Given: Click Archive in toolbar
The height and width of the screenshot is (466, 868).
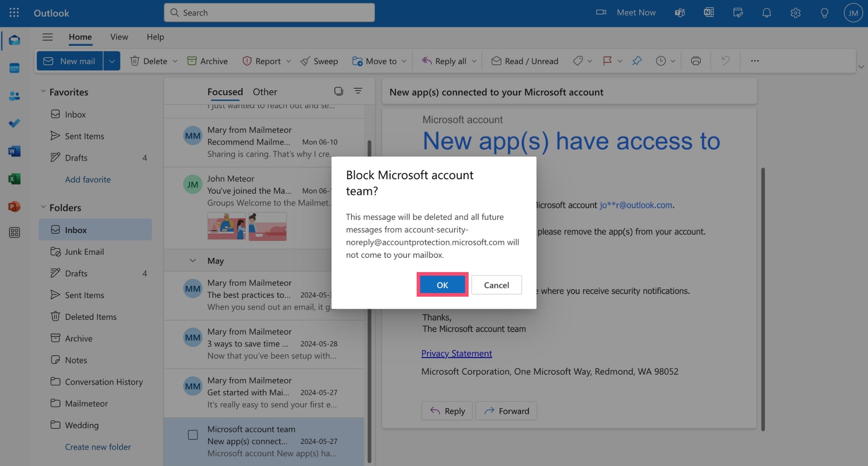Looking at the screenshot, I should [207, 61].
